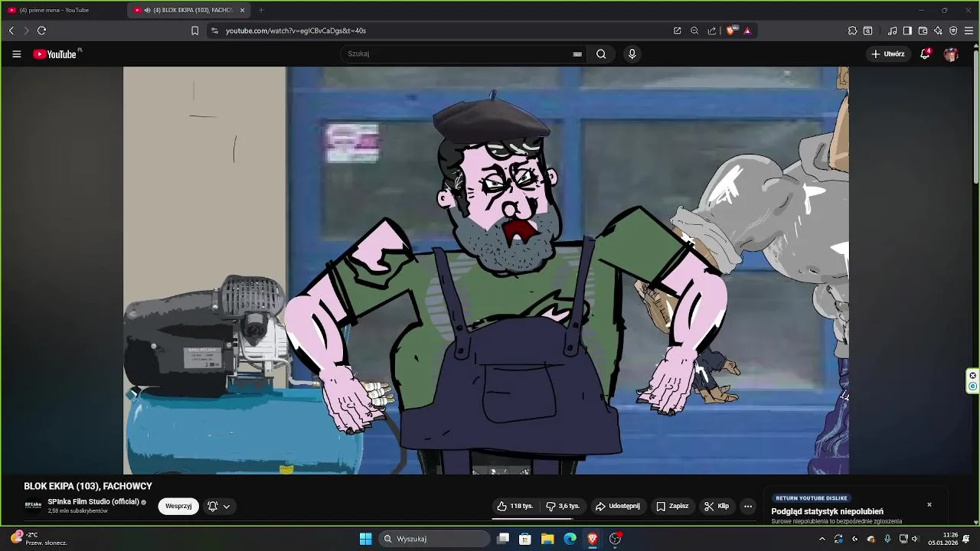Viewport: 980px width, 551px height.
Task: Open a new browser tab with plus
Action: pos(261,10)
